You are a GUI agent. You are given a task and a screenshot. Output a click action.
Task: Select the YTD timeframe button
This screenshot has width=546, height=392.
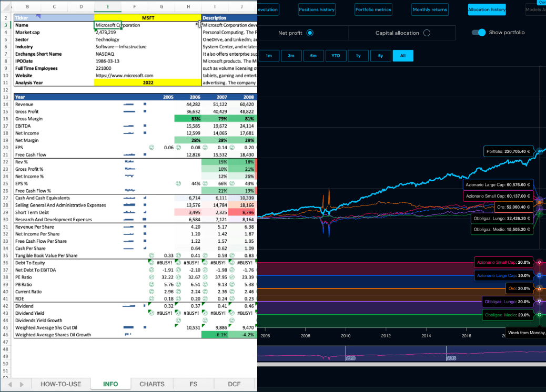click(336, 55)
